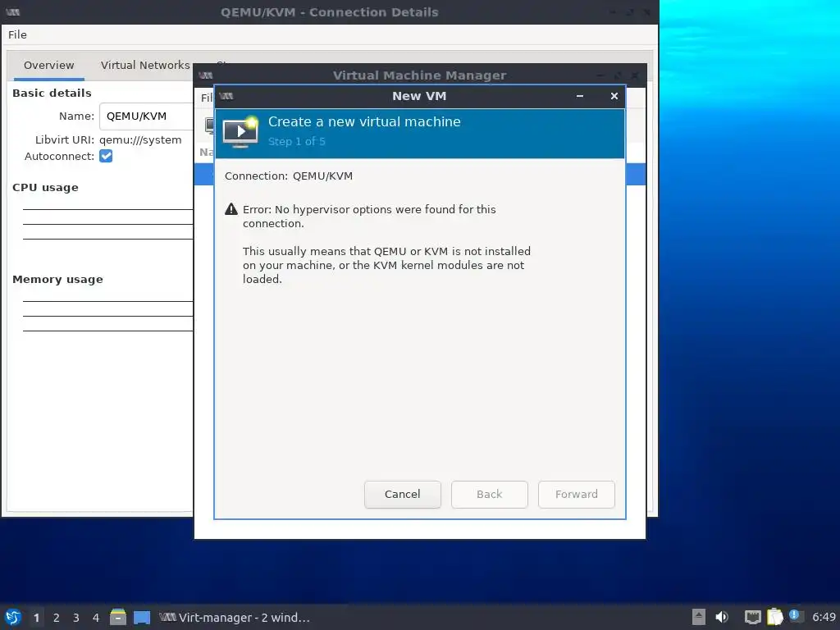
Task: Toggle the Autoconnect checkbox
Action: [x=106, y=156]
